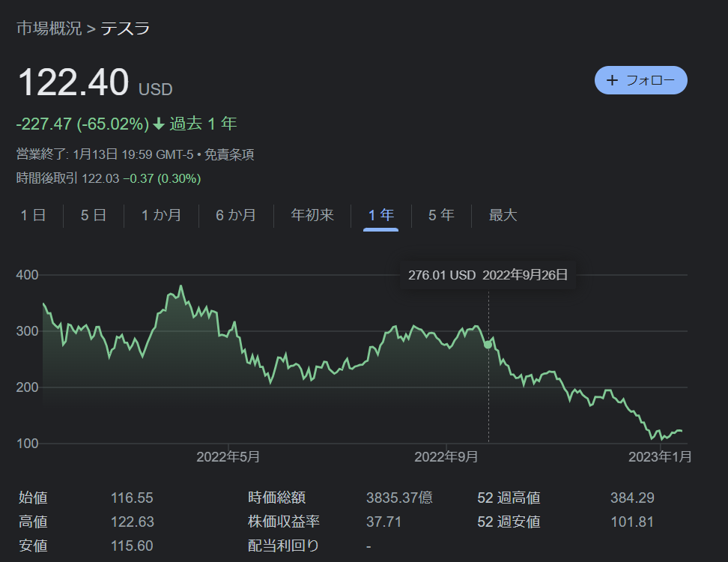Image resolution: width=728 pixels, height=562 pixels.
Task: Click the 52 週安値 label
Action: point(509,522)
